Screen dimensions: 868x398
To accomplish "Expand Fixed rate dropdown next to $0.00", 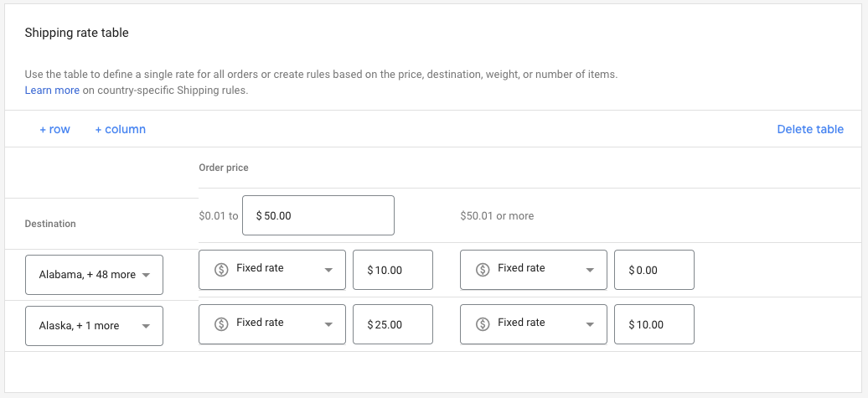I will click(x=590, y=270).
